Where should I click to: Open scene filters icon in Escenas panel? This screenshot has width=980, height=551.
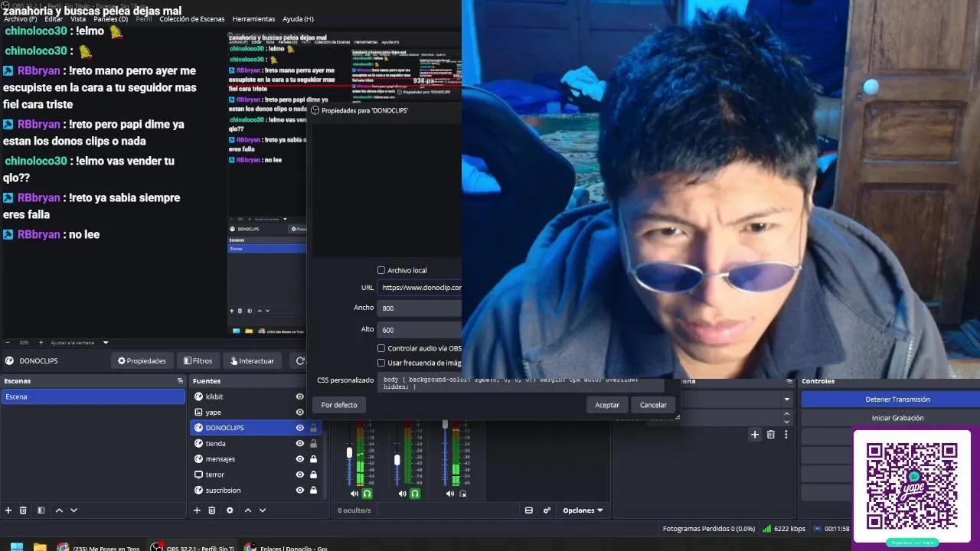click(41, 510)
